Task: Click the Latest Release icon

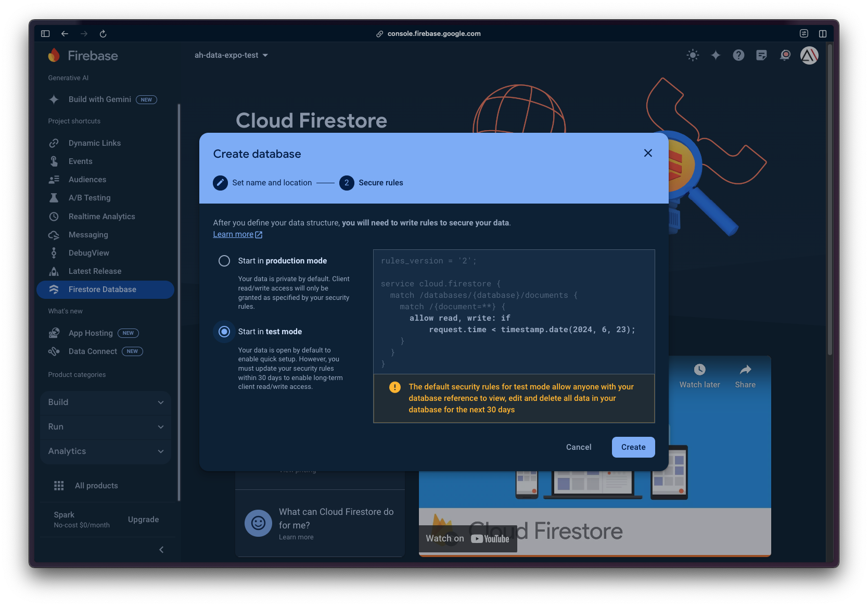Action: pyautogui.click(x=54, y=271)
